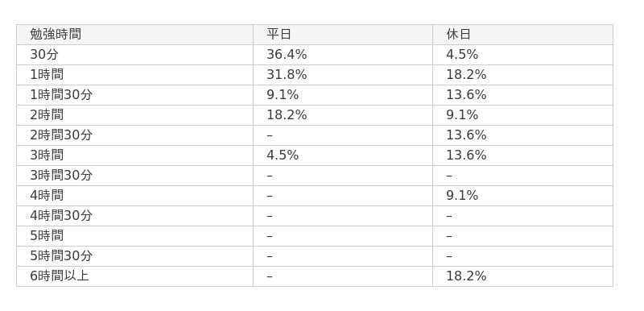644x311 pixels.
Task: Click the 36.4% weekday cell
Action: [x=287, y=54]
